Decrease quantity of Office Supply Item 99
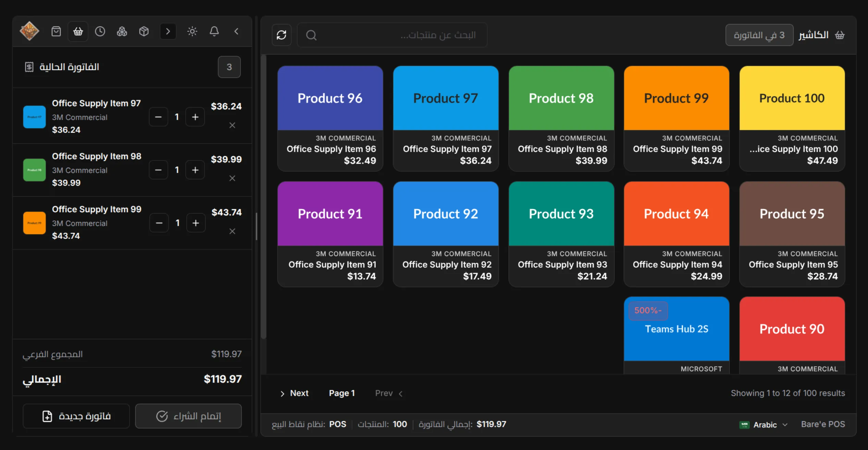868x450 pixels. [x=159, y=223]
